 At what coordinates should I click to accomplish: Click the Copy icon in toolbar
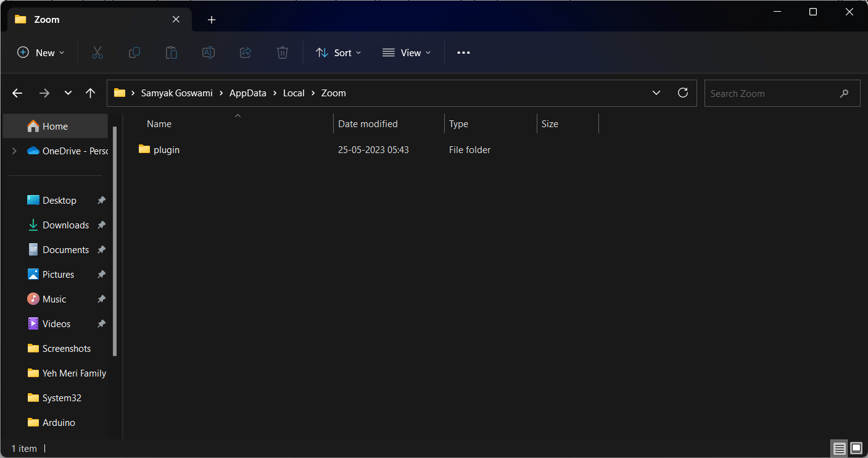134,53
